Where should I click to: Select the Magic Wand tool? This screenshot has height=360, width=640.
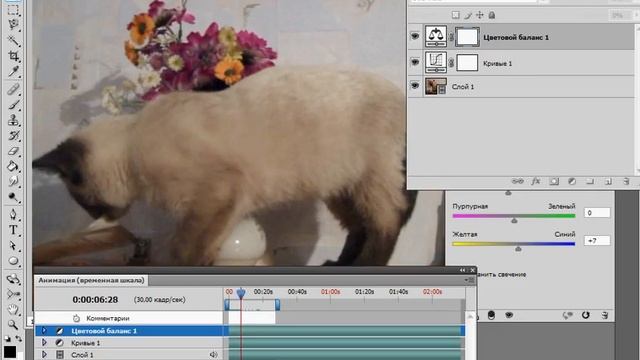pyautogui.click(x=13, y=40)
